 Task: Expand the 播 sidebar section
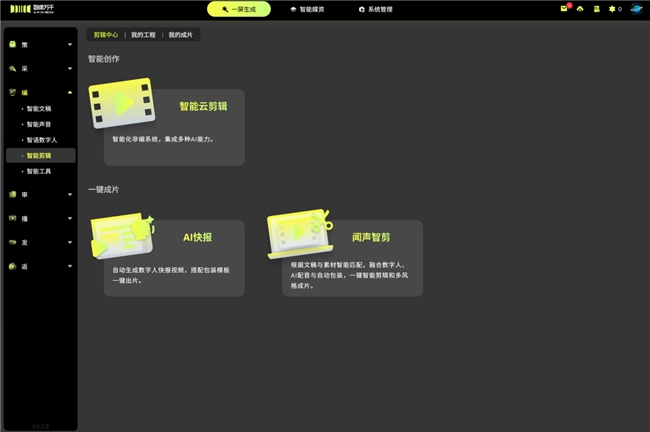(40, 217)
